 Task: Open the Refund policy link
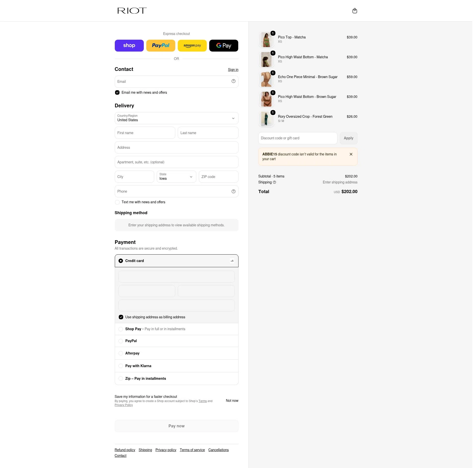tap(125, 450)
